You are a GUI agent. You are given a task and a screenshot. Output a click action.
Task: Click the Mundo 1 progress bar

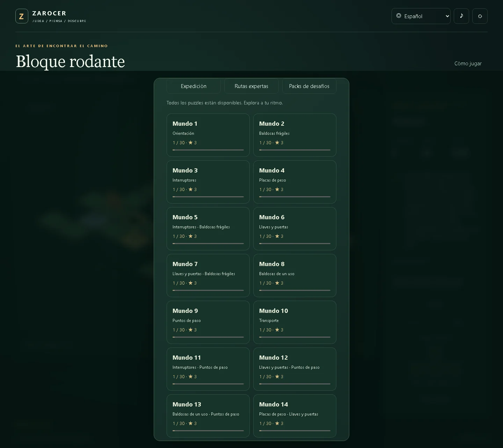tap(208, 150)
